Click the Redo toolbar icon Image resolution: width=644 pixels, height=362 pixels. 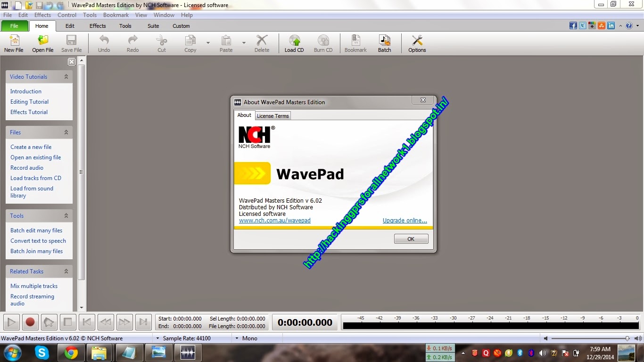[x=133, y=43]
